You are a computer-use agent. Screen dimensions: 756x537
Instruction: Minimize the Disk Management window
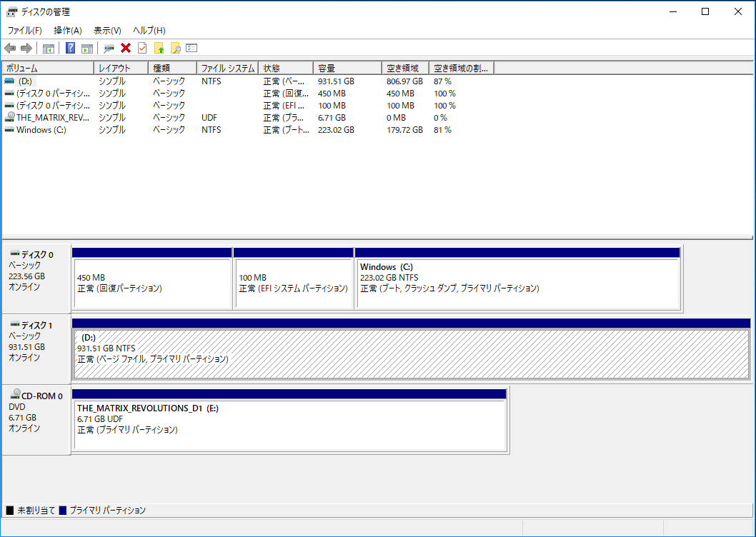pos(674,11)
